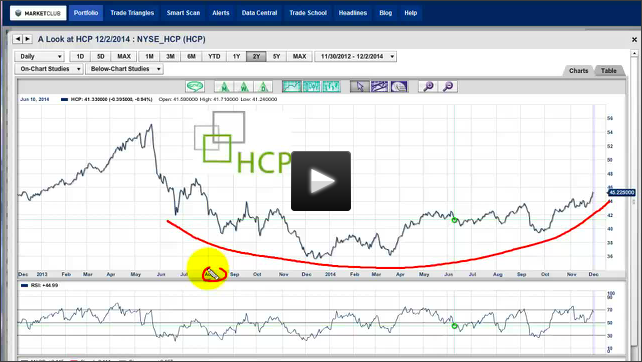Play the video with the center play button
Image resolution: width=642 pixels, height=362 pixels.
coord(321,181)
